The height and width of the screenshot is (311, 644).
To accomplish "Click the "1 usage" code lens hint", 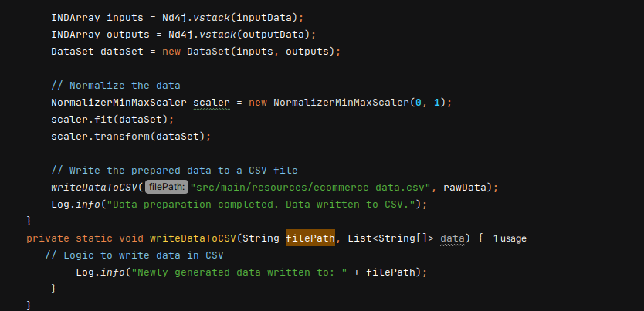I will coord(509,238).
